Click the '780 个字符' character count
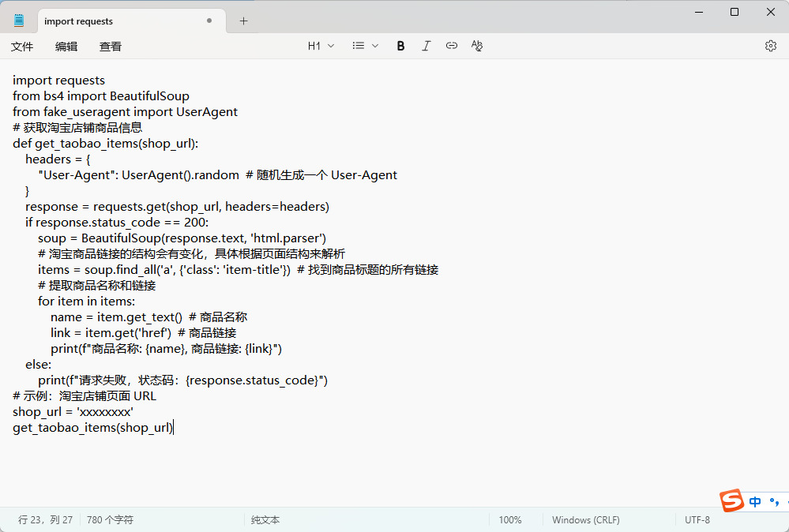 pos(110,520)
